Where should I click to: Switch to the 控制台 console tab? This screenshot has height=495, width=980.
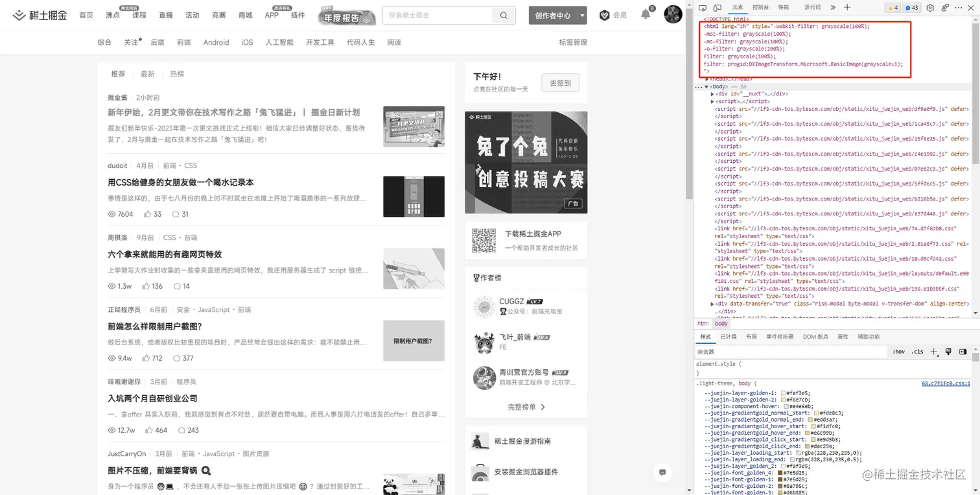pyautogui.click(x=760, y=7)
